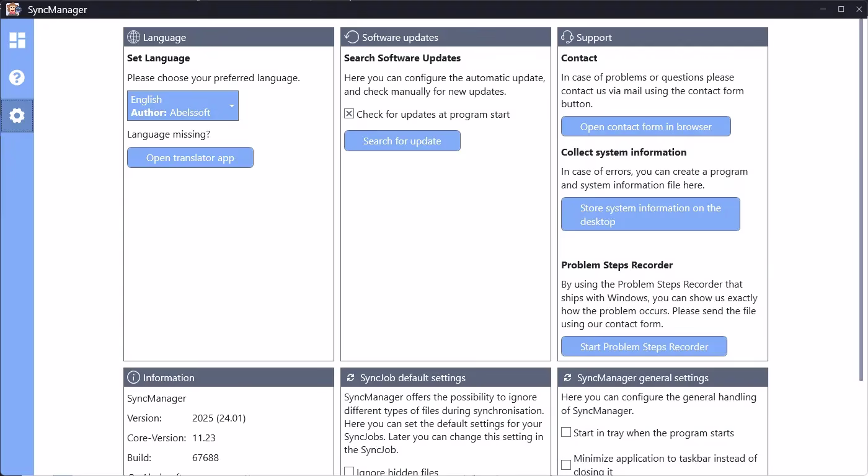Open the dashboard grid icon in sidebar
Screen dimensions: 868x476
coord(17,40)
